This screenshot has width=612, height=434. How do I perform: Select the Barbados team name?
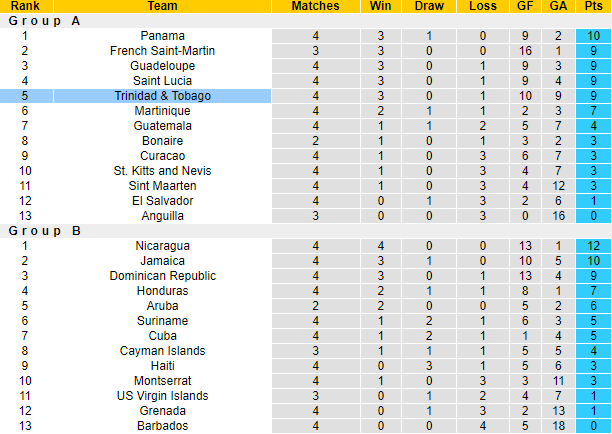(x=162, y=426)
